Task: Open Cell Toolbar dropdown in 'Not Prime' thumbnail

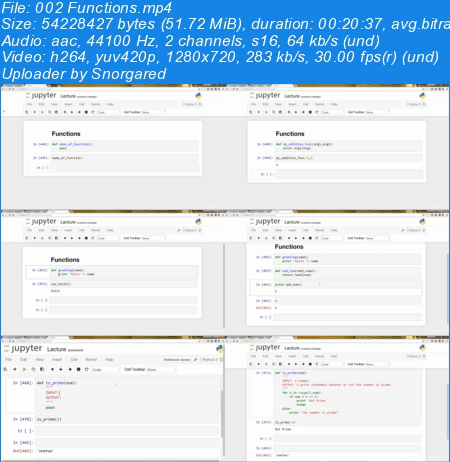Action: coord(378,364)
